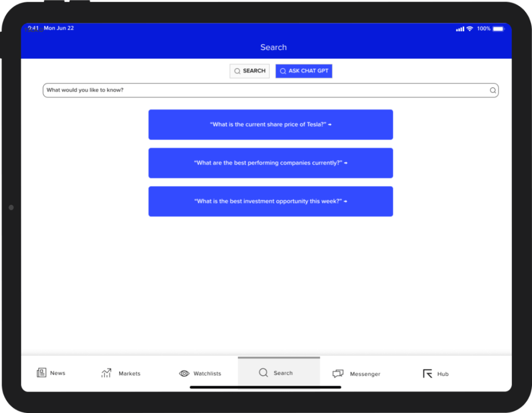Click the magnifier icon inside the query field
The image size is (532, 413).
coord(492,90)
